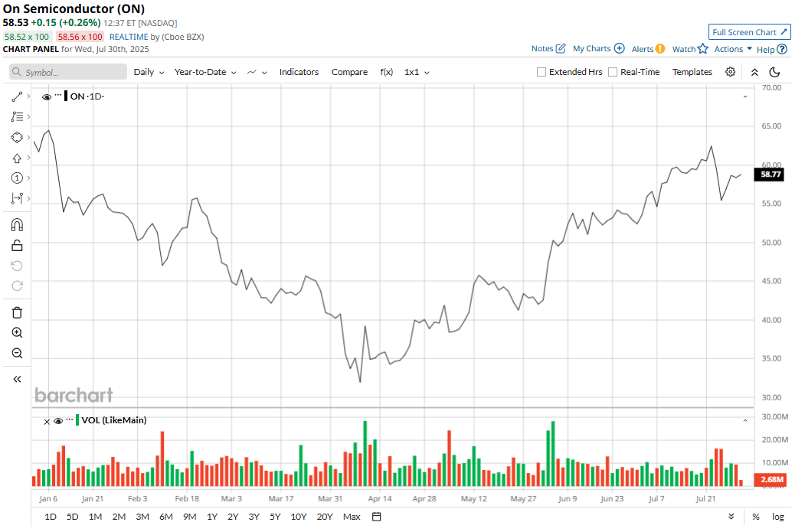Screen dimensions: 805x532
Task: Open the 1x1 grid layout dropdown
Action: [x=417, y=72]
